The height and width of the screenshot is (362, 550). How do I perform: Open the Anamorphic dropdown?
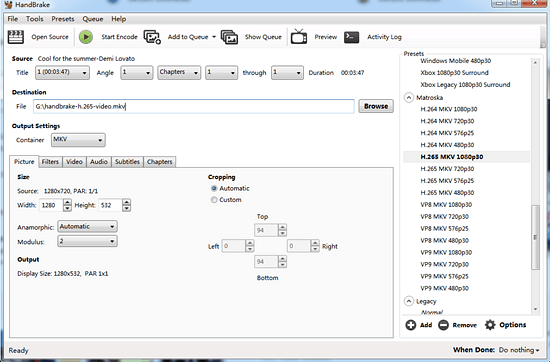87,227
